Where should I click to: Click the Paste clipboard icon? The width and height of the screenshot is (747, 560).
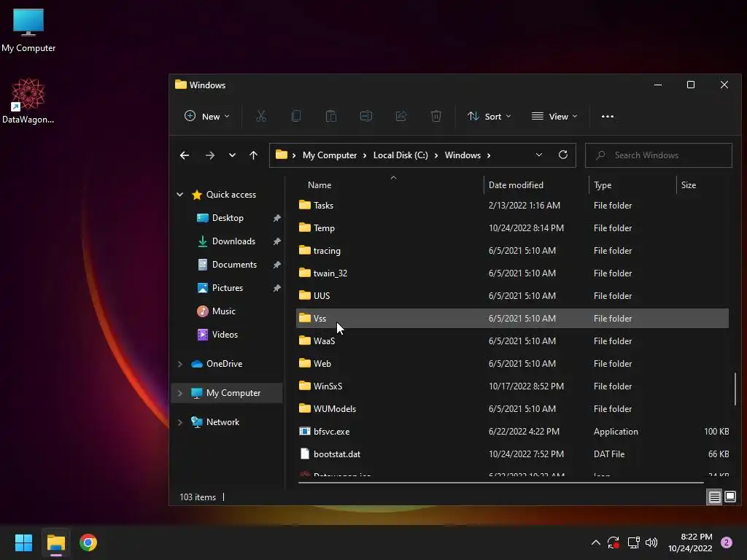(331, 116)
